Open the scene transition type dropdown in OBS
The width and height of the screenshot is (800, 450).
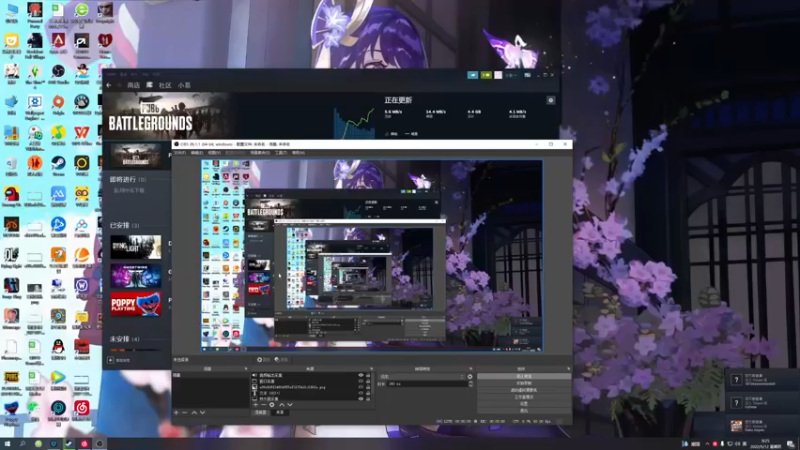click(422, 377)
